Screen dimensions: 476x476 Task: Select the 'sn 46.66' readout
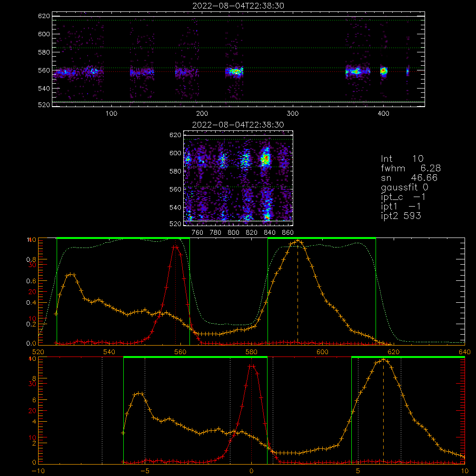[x=409, y=178]
